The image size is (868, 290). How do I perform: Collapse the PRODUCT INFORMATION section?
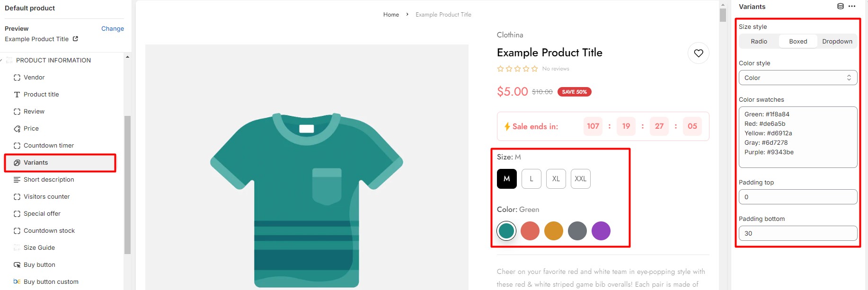(x=2, y=61)
